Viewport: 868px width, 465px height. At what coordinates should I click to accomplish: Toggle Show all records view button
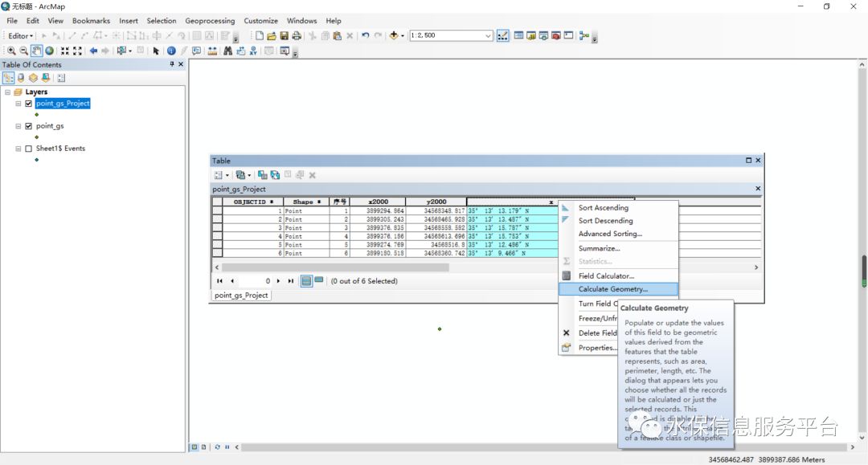(x=306, y=281)
